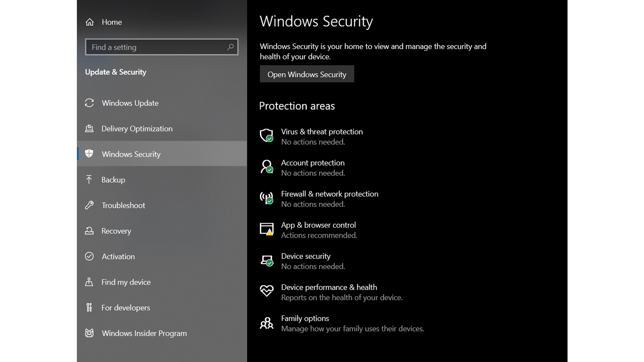Open Windows Security with the button
Viewport: 644px width, 362px height.
click(x=307, y=74)
